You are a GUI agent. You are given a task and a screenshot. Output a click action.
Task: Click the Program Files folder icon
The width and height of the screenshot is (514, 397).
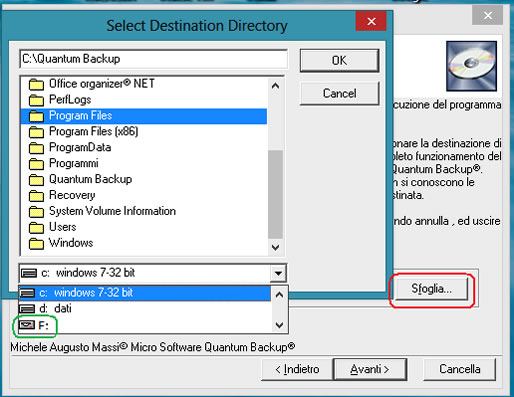click(36, 116)
